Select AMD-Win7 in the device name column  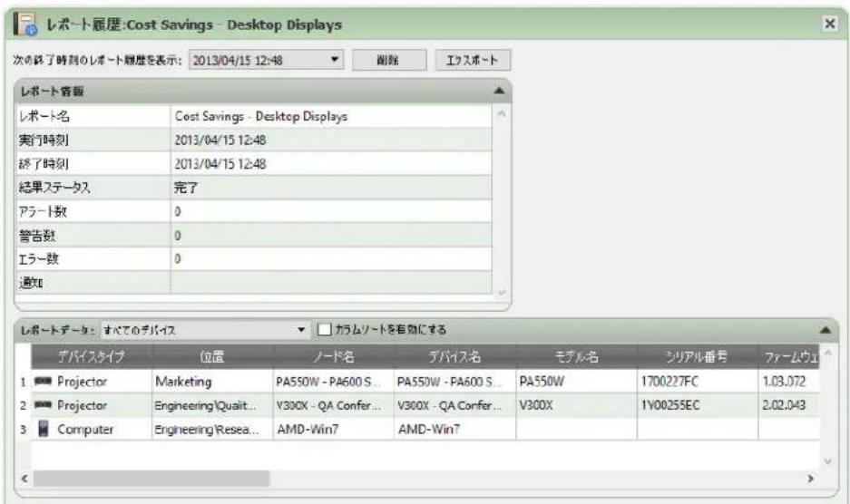pyautogui.click(x=454, y=429)
